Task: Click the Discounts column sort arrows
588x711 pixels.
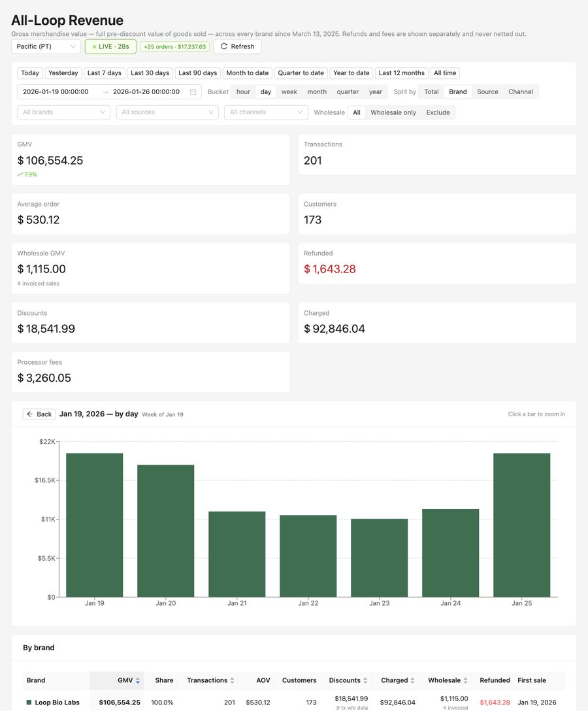Action: (x=365, y=681)
